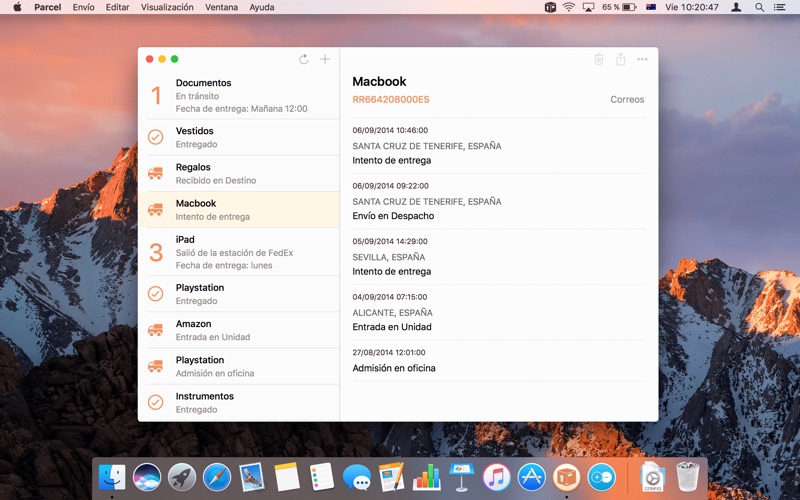This screenshot has width=800, height=500.
Task: Open Messages from the Dock
Action: pyautogui.click(x=357, y=478)
